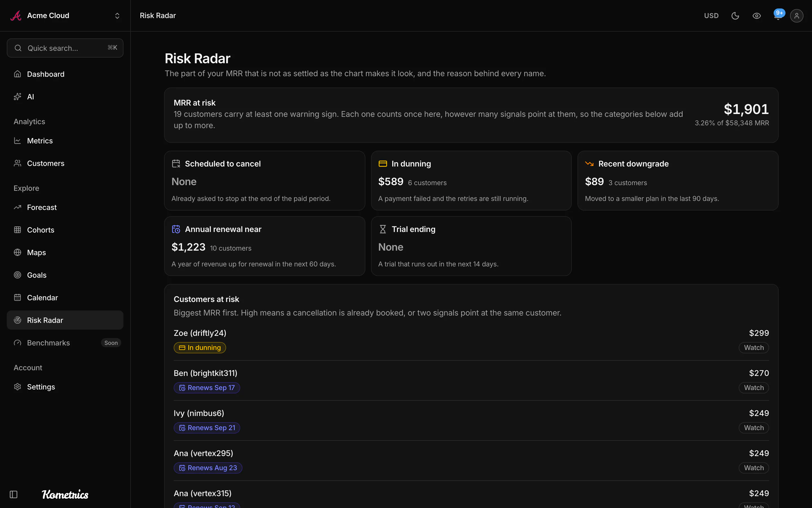Expand the Acme Cloud workspace switcher
Screen dimensions: 812x508
click(117, 16)
